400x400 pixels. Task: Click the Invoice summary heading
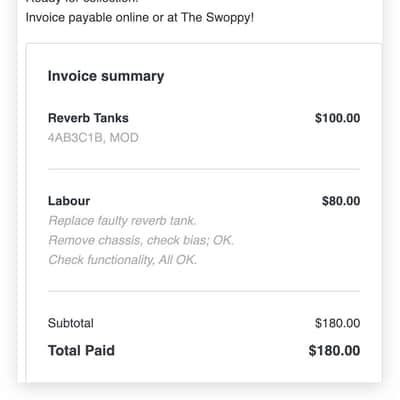coord(106,76)
